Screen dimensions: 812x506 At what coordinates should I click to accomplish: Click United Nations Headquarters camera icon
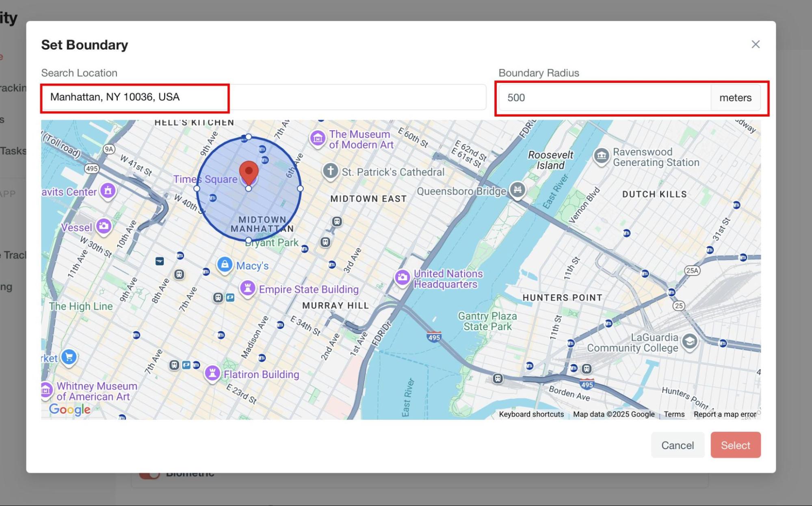pos(402,277)
